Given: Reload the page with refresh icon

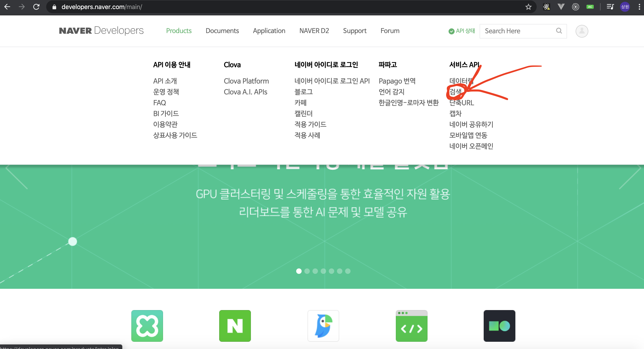Looking at the screenshot, I should pyautogui.click(x=36, y=7).
